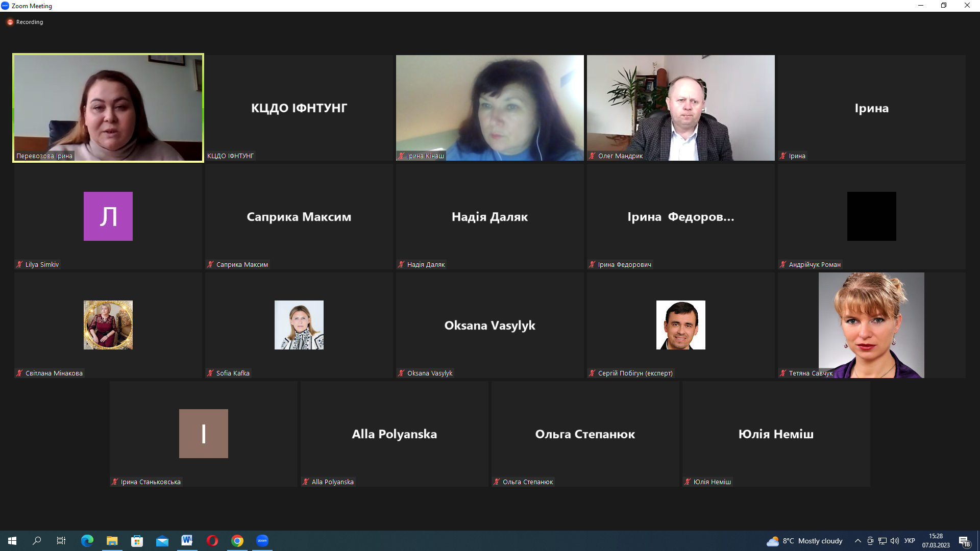Click the truncated Ірина Федоров... name text
This screenshot has height=551, width=980.
tap(681, 217)
